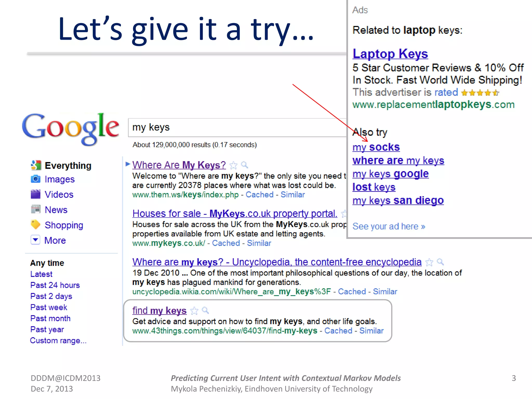
Task: Click the Shopping tag icon
Action: 36,225
